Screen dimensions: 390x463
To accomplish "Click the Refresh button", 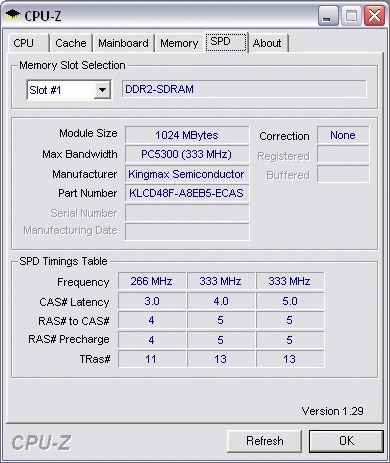I will [265, 441].
